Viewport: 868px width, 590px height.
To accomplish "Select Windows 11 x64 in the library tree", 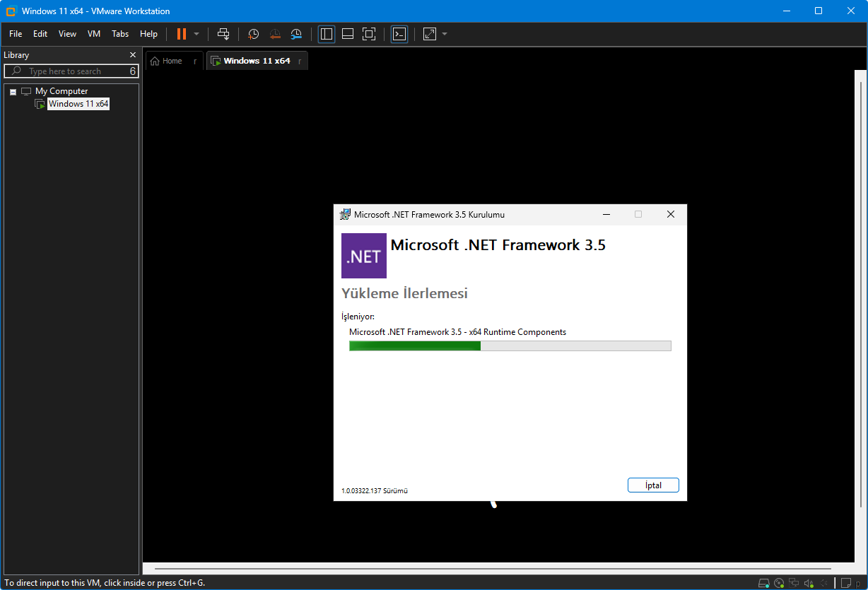I will pyautogui.click(x=78, y=104).
